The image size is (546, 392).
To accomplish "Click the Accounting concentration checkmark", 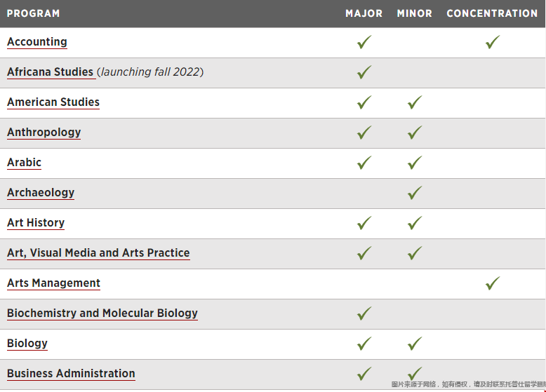I will click(x=493, y=42).
